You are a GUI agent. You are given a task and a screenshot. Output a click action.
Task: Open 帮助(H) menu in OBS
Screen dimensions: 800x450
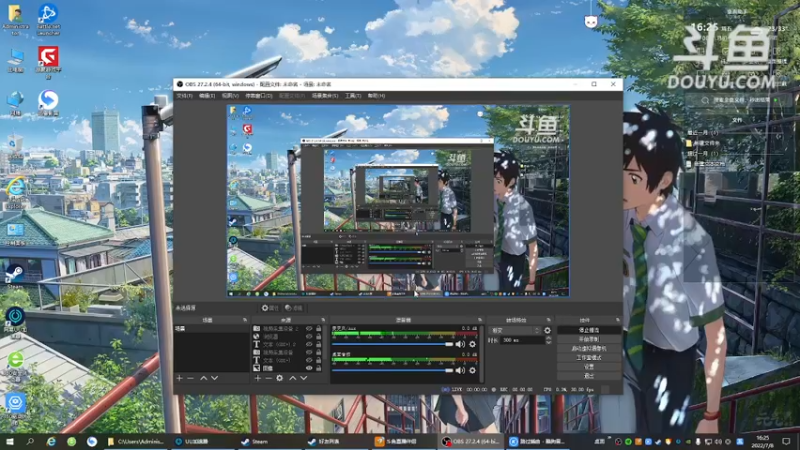377,96
